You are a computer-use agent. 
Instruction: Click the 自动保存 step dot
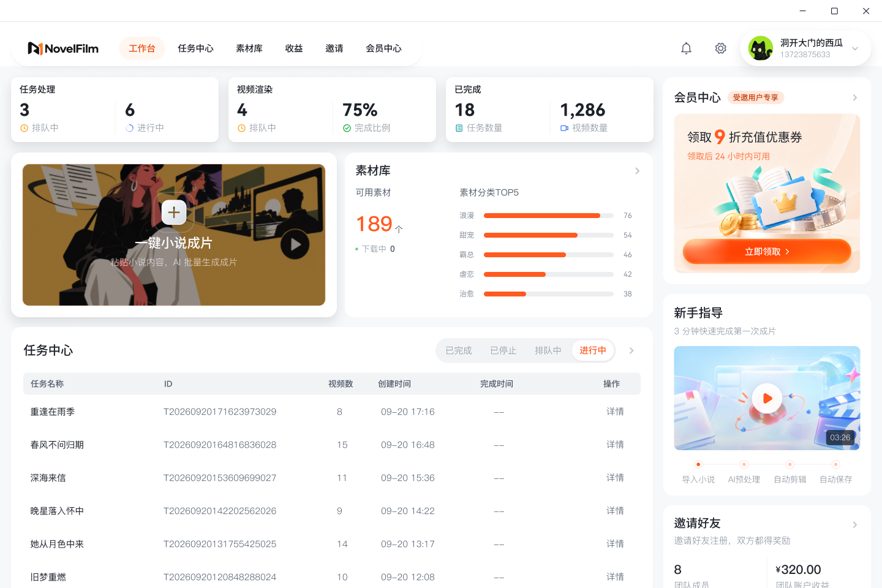(836, 464)
